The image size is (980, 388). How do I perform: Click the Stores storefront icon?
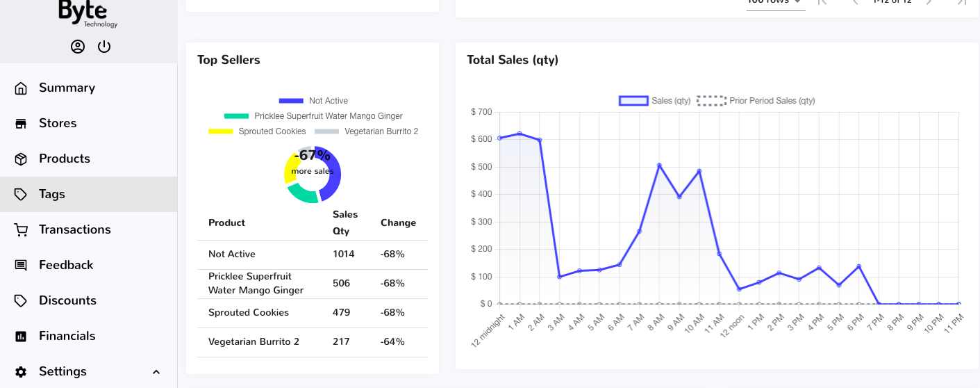point(21,123)
